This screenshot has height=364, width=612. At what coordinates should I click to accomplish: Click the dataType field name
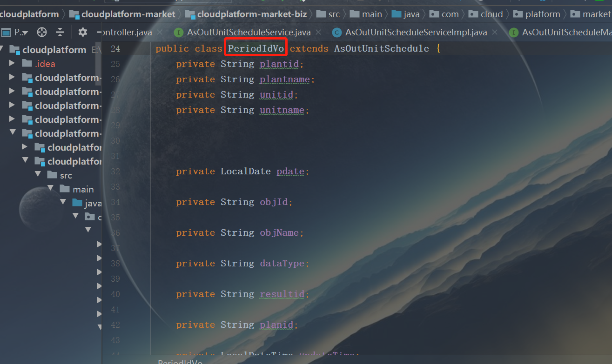[282, 264]
